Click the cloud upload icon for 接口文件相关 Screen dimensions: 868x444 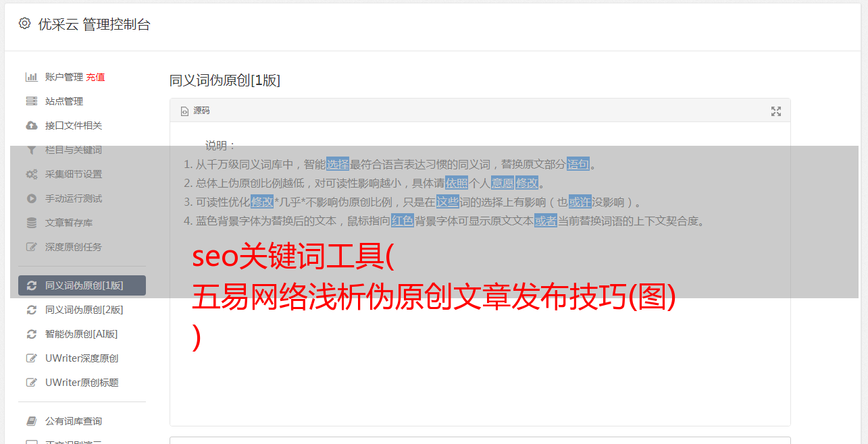coord(32,126)
